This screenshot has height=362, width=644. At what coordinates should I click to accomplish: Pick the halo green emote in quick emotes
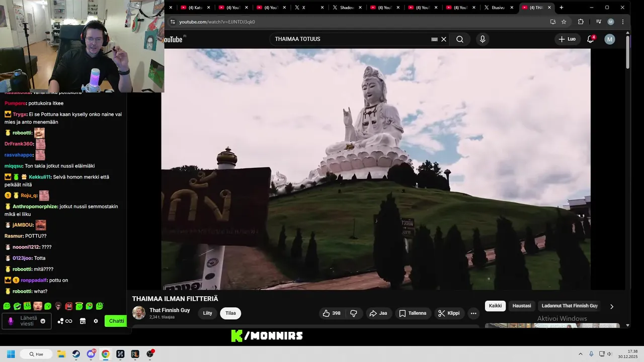(x=79, y=306)
